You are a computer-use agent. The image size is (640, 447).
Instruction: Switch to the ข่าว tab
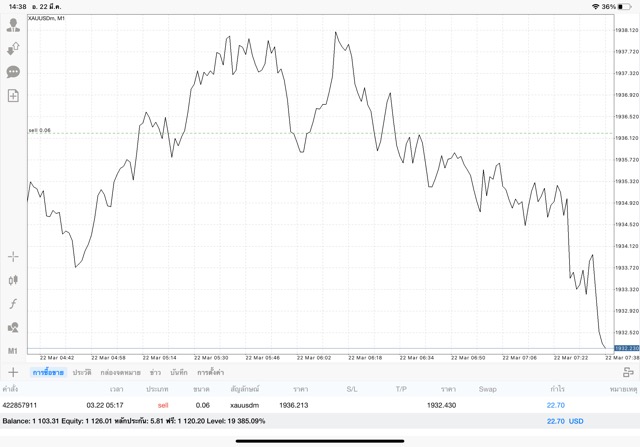(155, 372)
